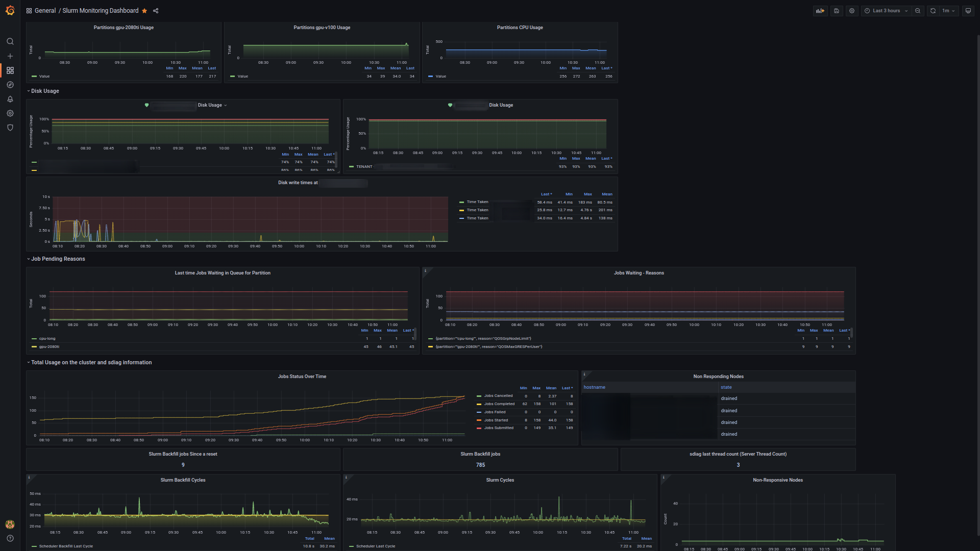Screen dimensions: 980x551
Task: Collapse the Job Pending Reasons row
Action: point(58,259)
